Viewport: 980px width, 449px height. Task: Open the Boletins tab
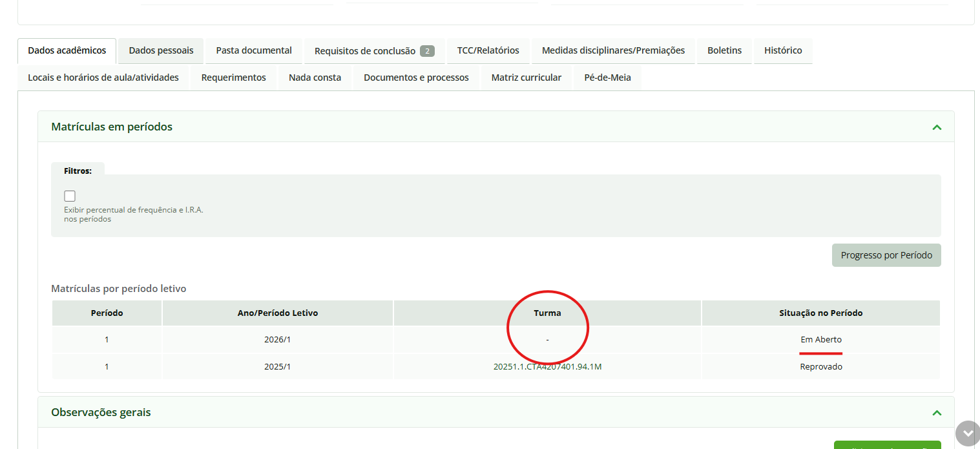pyautogui.click(x=724, y=50)
